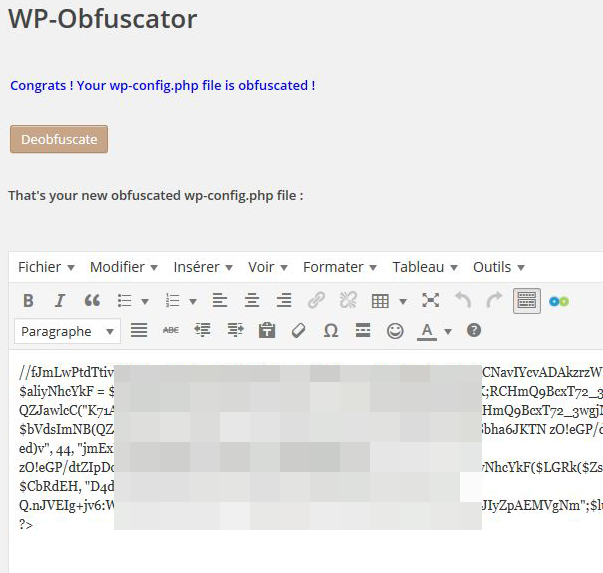Insert horizontal line or read-more break
This screenshot has width=603, height=573.
point(363,330)
